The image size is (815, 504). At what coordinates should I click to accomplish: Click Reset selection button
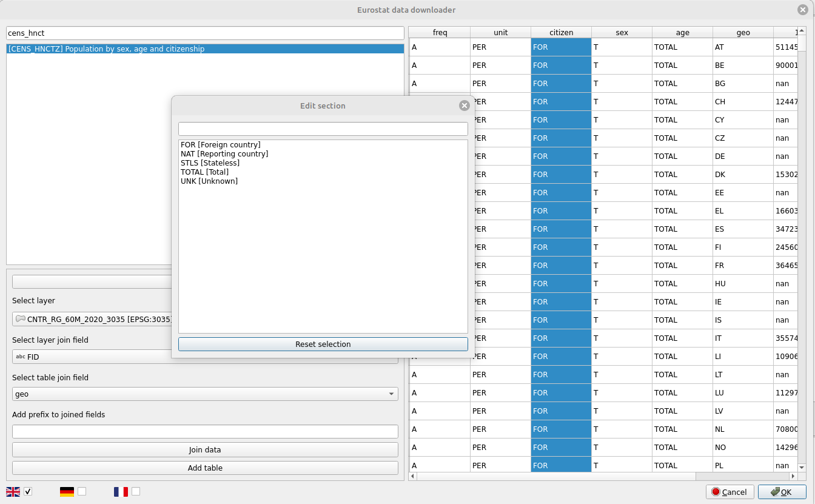click(323, 344)
